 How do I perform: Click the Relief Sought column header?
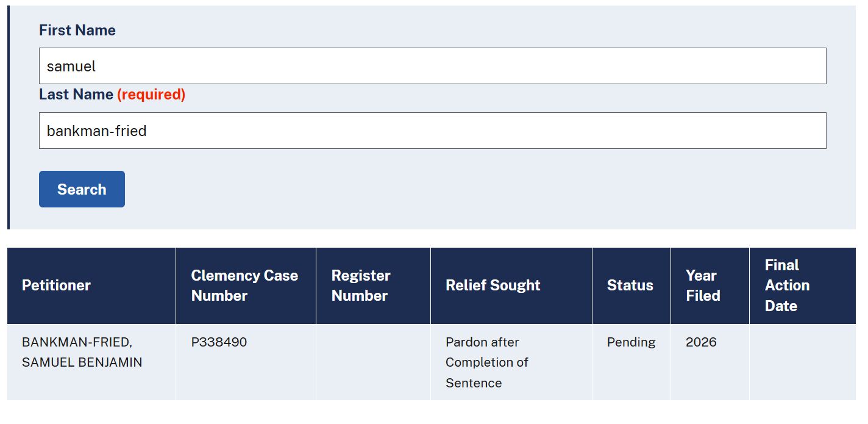511,286
